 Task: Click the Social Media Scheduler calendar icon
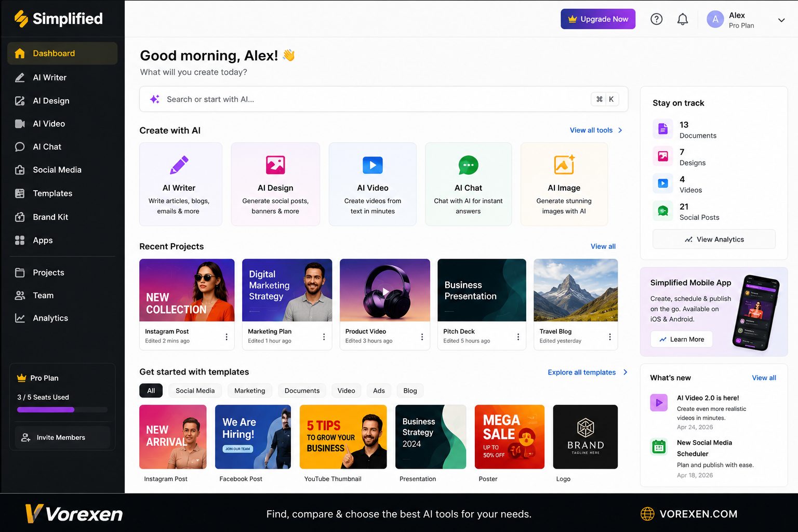[x=659, y=447]
